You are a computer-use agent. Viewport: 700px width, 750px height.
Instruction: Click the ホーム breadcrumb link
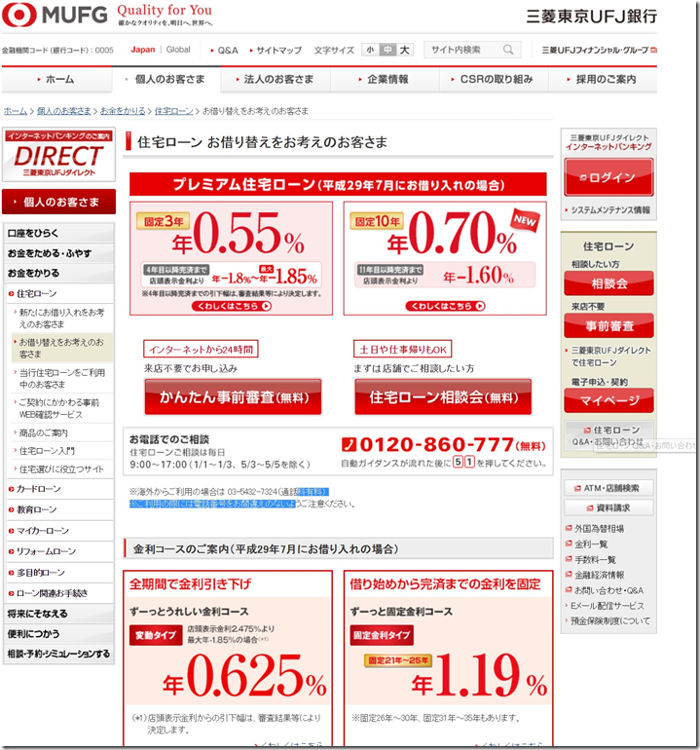pyautogui.click(x=16, y=111)
